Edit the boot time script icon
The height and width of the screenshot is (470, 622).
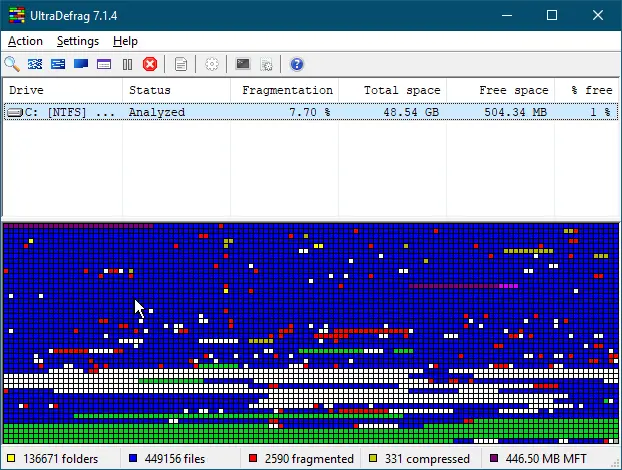click(266, 64)
